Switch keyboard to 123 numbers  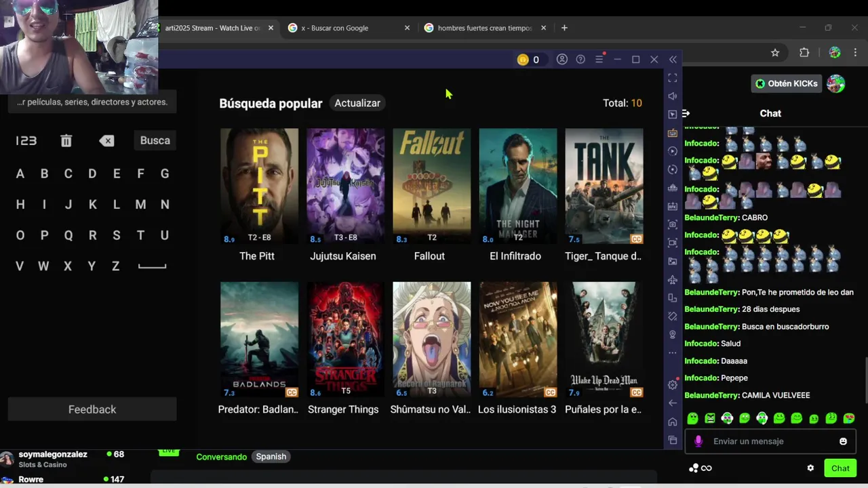26,140
